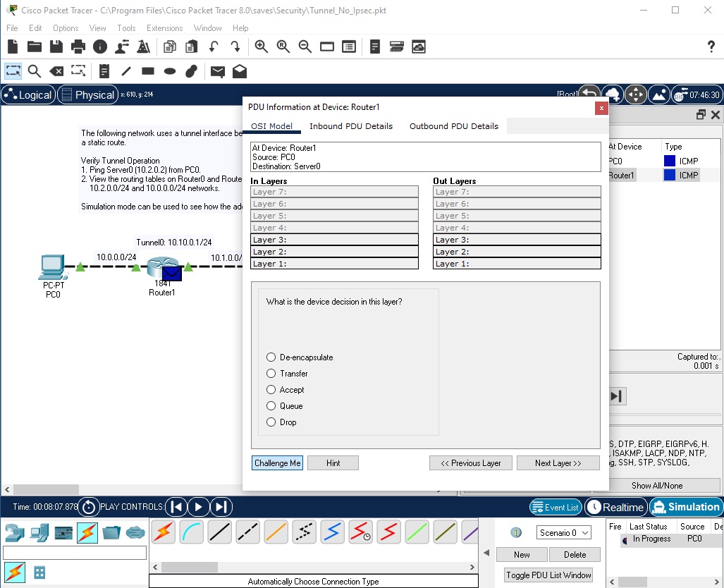Switch to Realtime mode
The image size is (724, 588).
click(615, 507)
